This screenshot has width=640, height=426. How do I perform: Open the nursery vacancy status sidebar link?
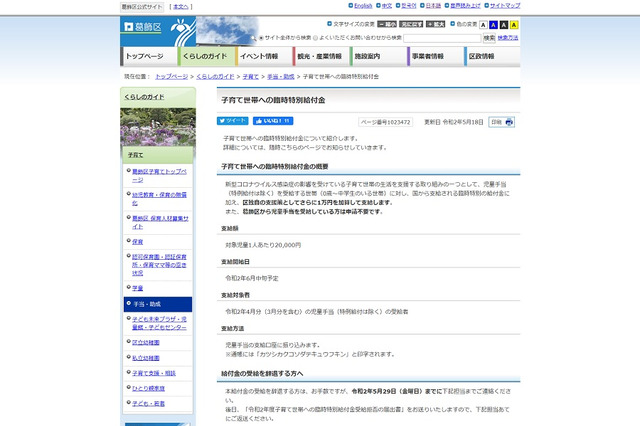159,265
